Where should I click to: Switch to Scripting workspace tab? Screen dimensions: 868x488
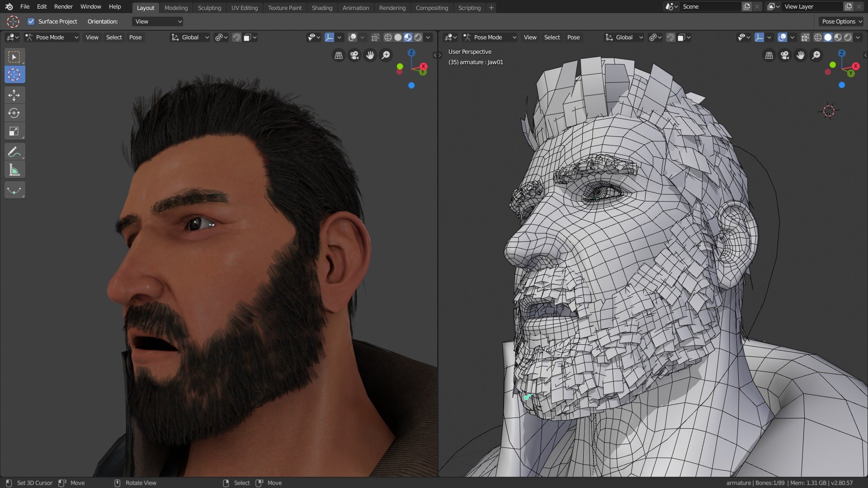[470, 7]
